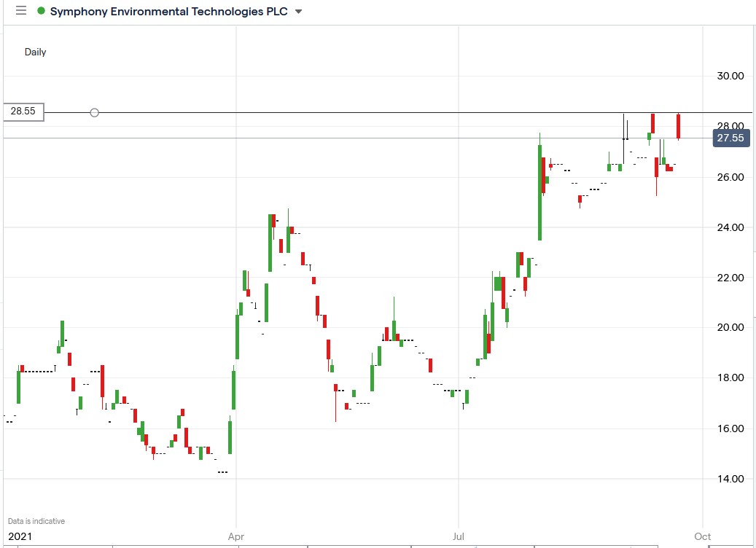Click the Jul label on the time axis
Image resolution: width=756 pixels, height=548 pixels.
pyautogui.click(x=459, y=536)
